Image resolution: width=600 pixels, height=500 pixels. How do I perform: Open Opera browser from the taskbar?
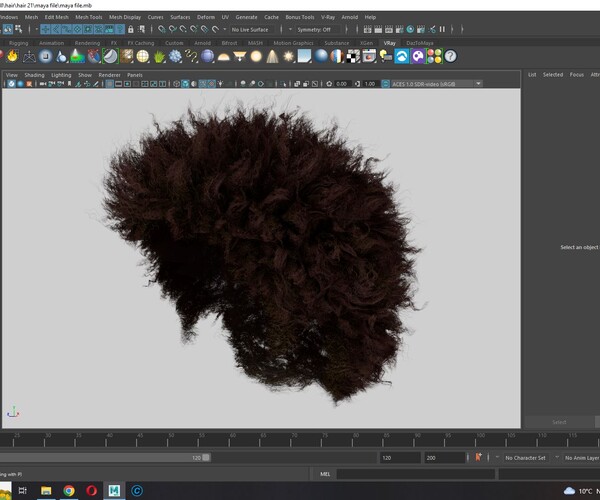pos(91,490)
